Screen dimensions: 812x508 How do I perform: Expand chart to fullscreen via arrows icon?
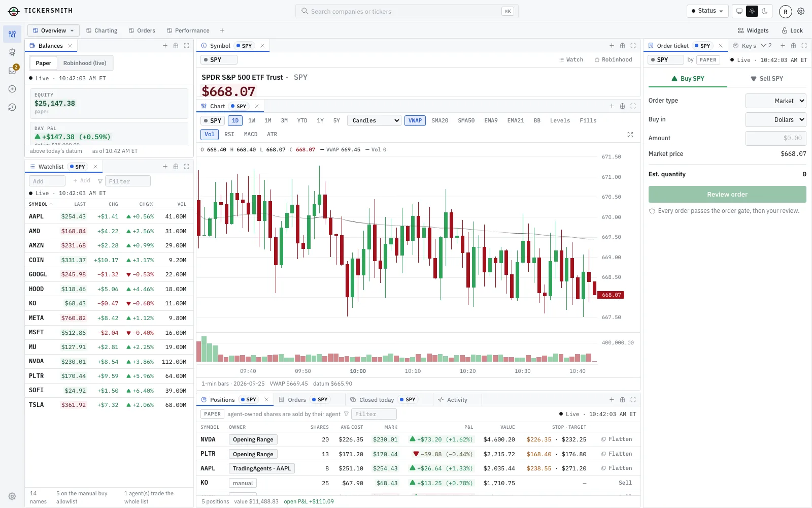pos(630,135)
